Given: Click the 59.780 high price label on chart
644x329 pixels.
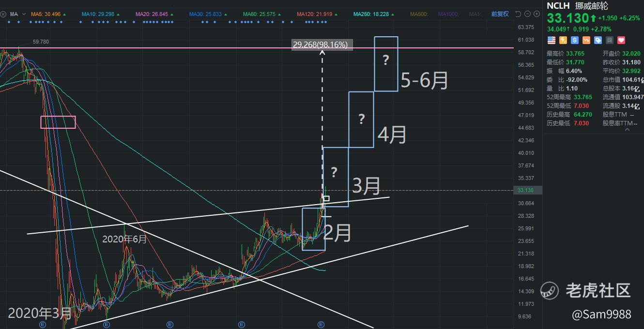Looking at the screenshot, I should tap(41, 42).
